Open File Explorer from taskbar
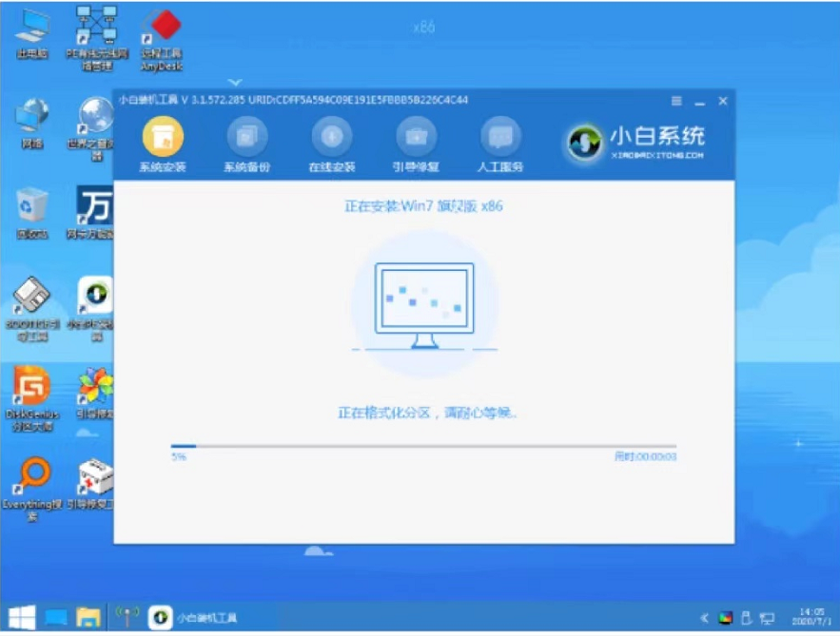The height and width of the screenshot is (636, 840). tap(88, 618)
